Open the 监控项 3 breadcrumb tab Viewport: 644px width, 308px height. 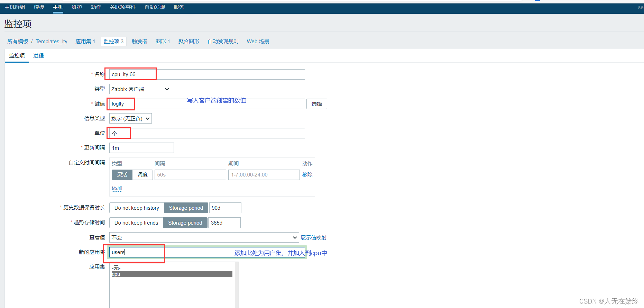(113, 42)
